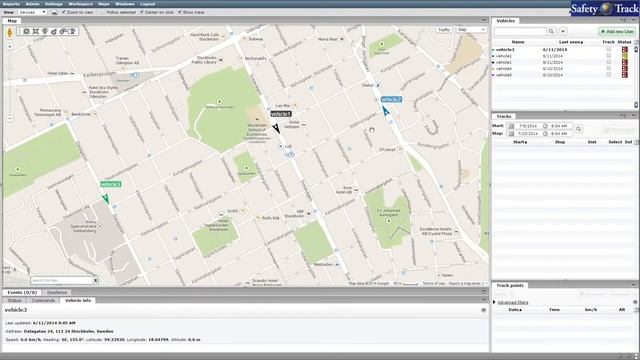Select the fifth map toolbar icon
Screen dimensions: 640x360
63,31
